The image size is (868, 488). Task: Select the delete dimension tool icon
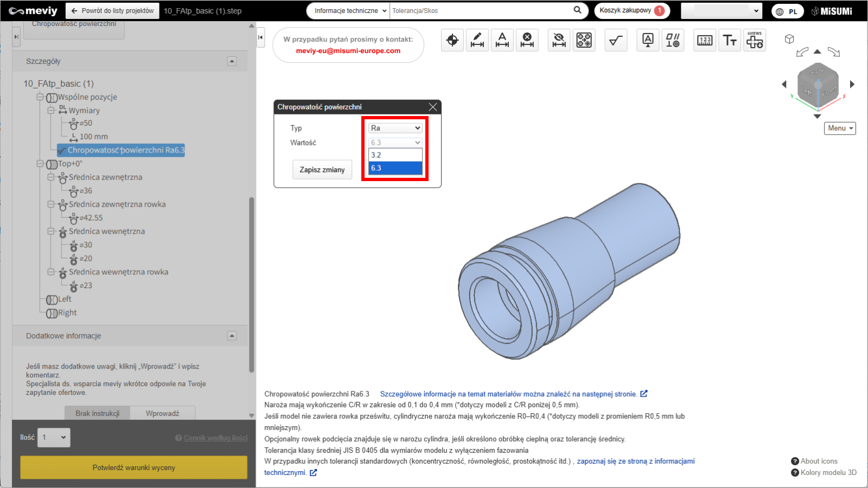click(527, 40)
